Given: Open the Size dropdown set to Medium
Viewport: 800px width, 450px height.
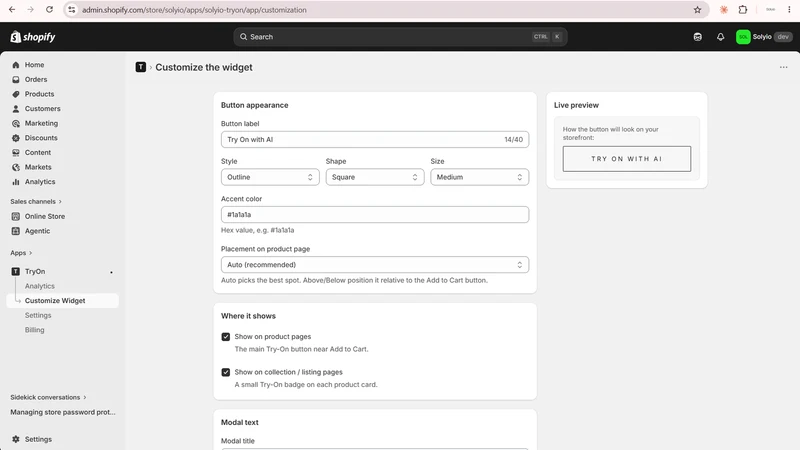Looking at the screenshot, I should pyautogui.click(x=480, y=177).
